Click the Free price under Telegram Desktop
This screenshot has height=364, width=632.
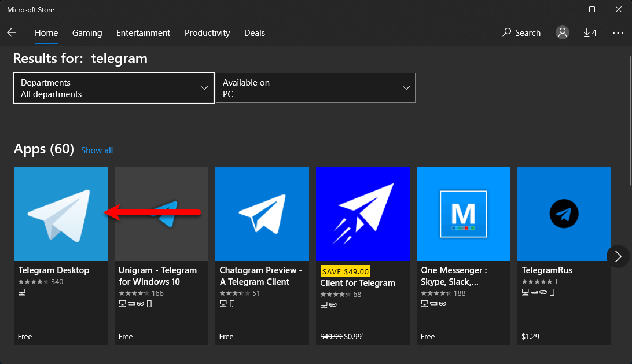coord(25,337)
